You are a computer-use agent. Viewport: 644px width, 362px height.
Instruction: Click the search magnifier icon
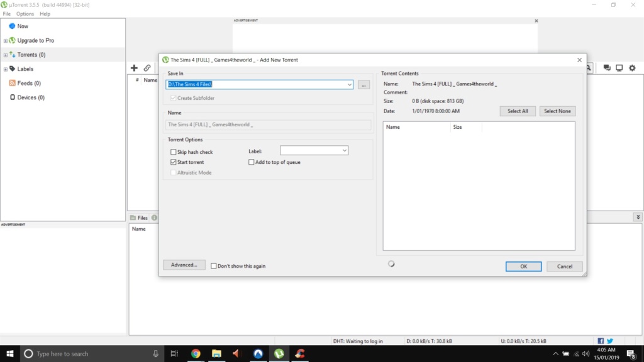coord(589,68)
